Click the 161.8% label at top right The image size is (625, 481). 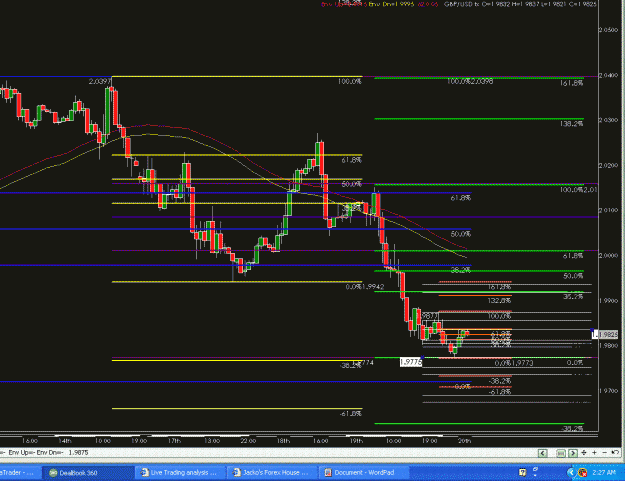(x=572, y=83)
